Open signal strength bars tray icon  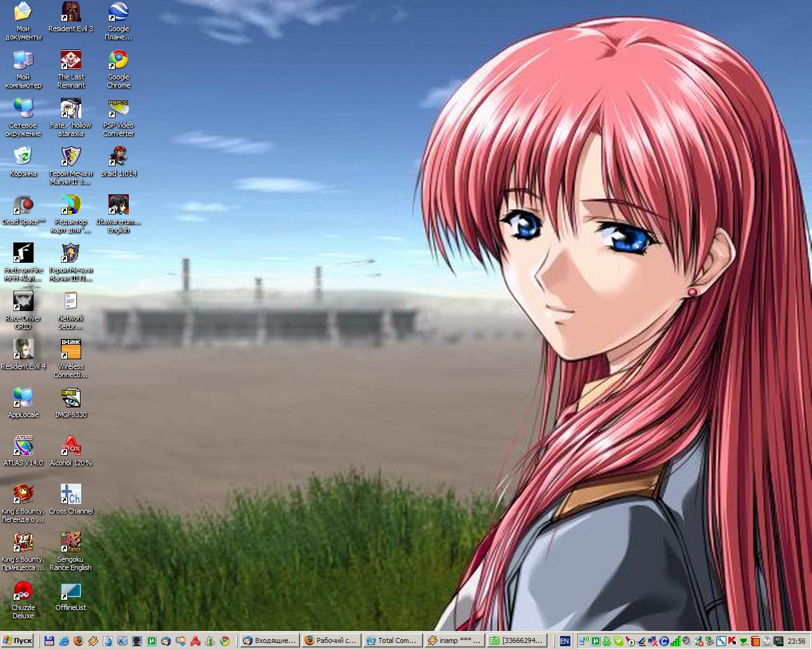pos(675,641)
